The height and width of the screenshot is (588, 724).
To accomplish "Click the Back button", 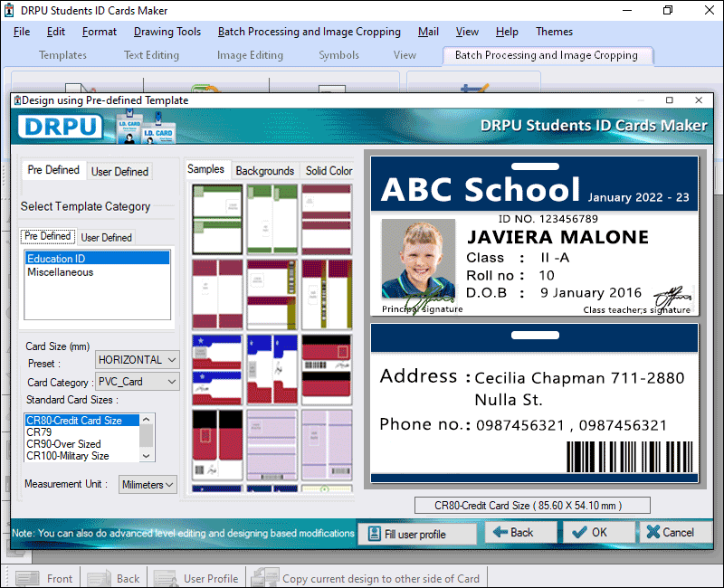I will (520, 533).
